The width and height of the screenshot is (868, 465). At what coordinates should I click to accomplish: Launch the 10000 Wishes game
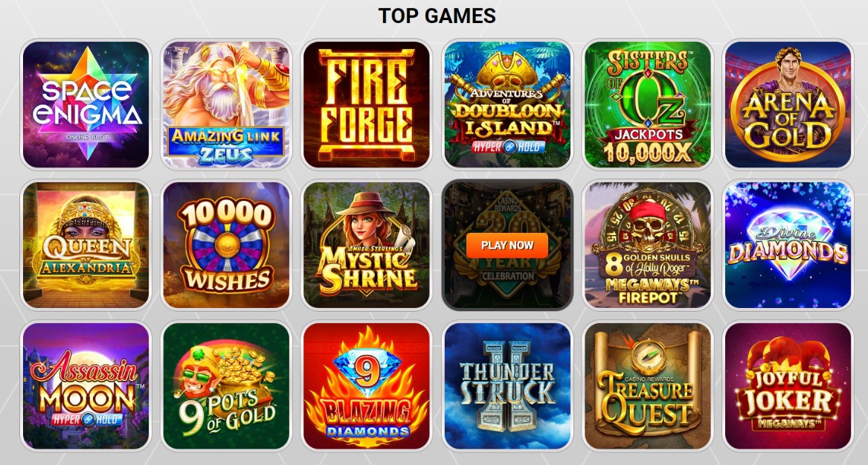point(226,245)
